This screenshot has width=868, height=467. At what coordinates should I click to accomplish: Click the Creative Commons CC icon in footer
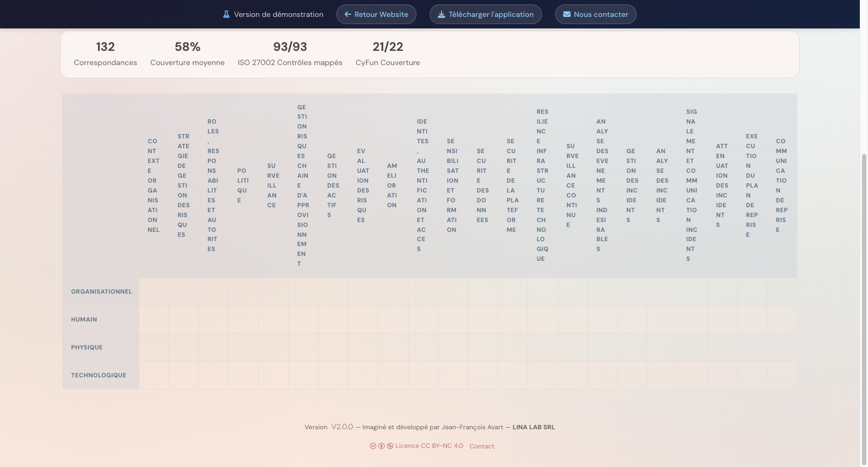(373, 446)
